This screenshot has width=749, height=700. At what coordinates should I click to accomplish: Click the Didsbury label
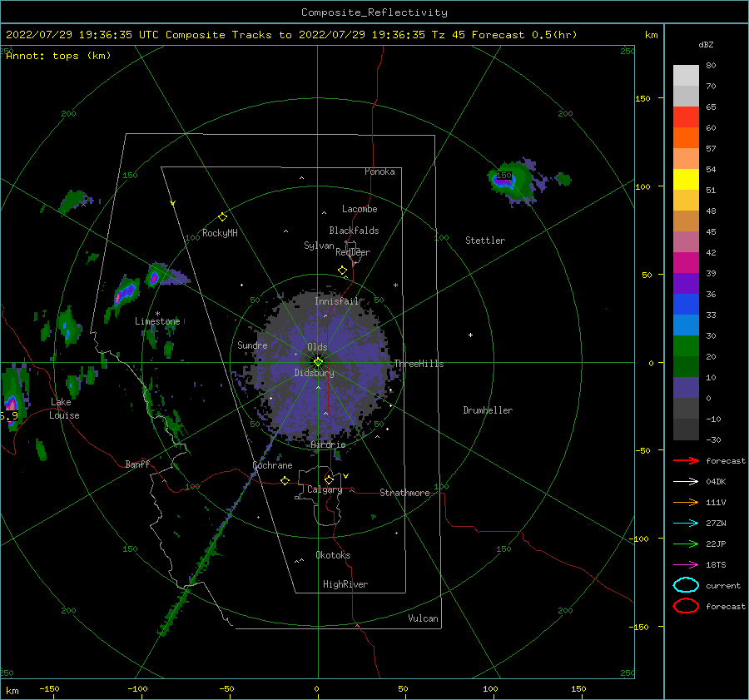(315, 373)
